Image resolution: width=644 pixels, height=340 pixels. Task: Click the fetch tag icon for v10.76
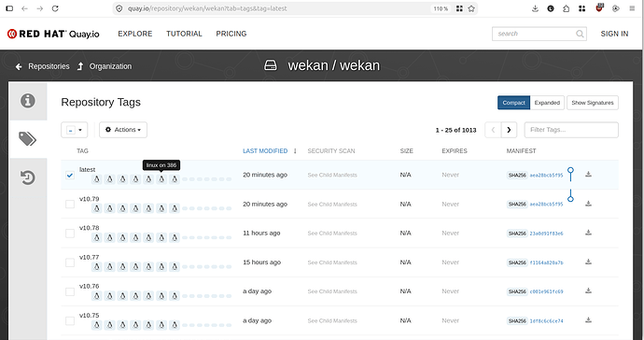[x=588, y=291]
